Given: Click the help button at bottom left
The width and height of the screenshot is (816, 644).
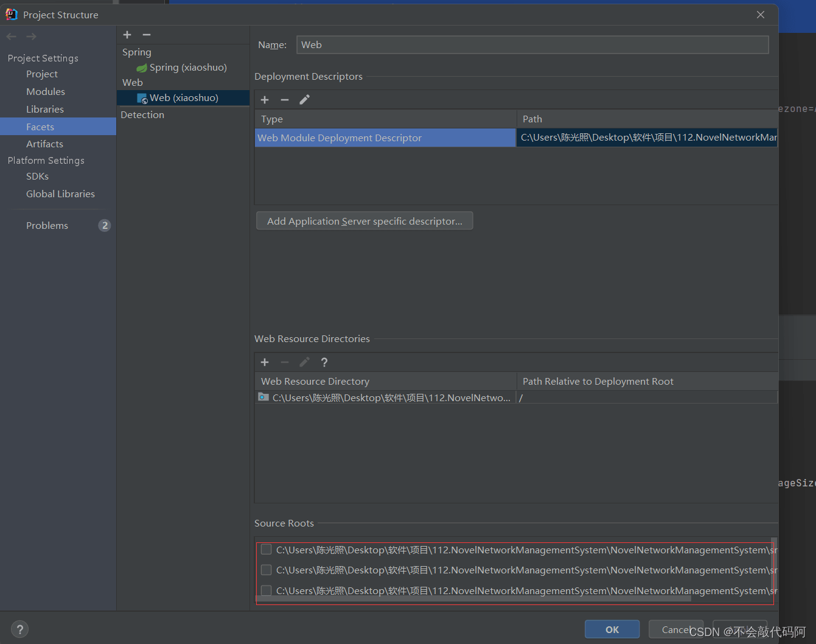Looking at the screenshot, I should (19, 629).
